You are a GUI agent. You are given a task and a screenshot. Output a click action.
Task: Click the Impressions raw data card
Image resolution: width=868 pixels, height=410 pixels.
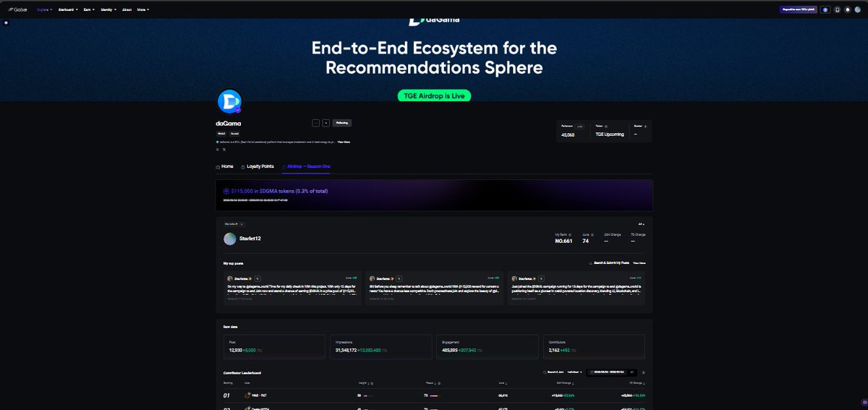click(x=381, y=346)
